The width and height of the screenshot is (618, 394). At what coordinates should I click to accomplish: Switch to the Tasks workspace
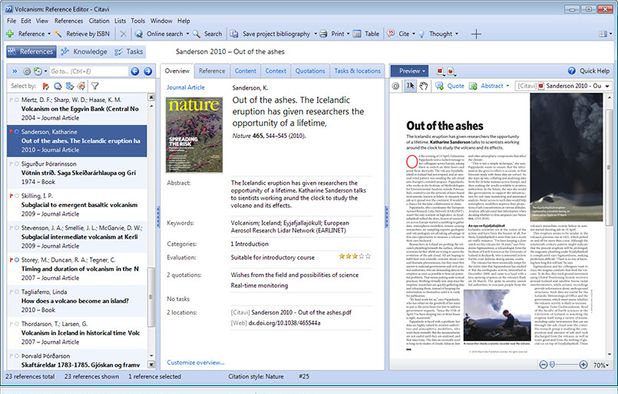coord(128,52)
